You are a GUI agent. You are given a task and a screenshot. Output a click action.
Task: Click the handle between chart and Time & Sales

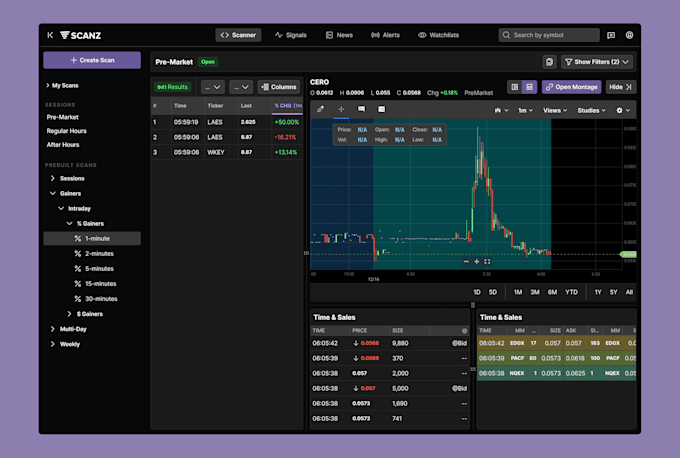(x=473, y=305)
